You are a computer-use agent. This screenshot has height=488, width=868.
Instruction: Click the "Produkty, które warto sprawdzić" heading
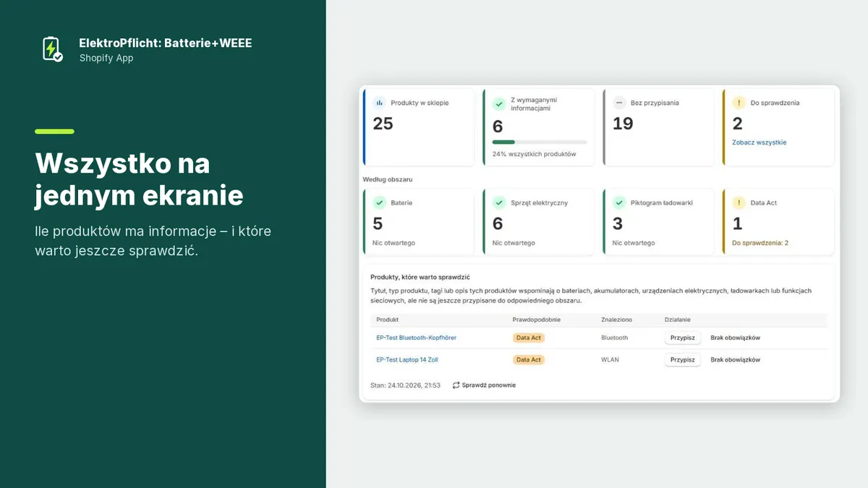(x=420, y=277)
